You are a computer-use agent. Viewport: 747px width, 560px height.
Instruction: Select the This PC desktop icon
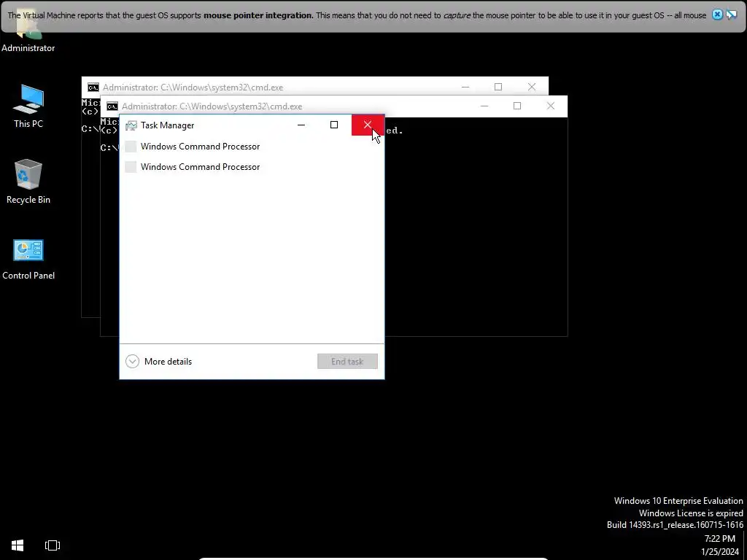[28, 106]
